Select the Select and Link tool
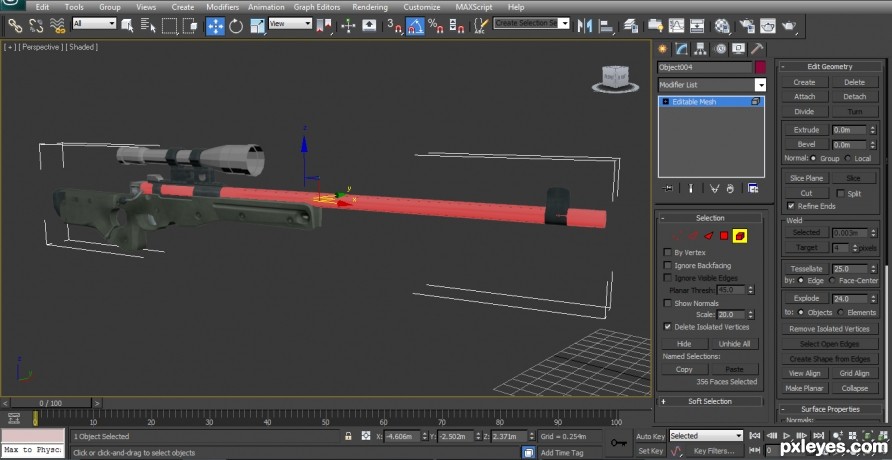 pyautogui.click(x=14, y=25)
